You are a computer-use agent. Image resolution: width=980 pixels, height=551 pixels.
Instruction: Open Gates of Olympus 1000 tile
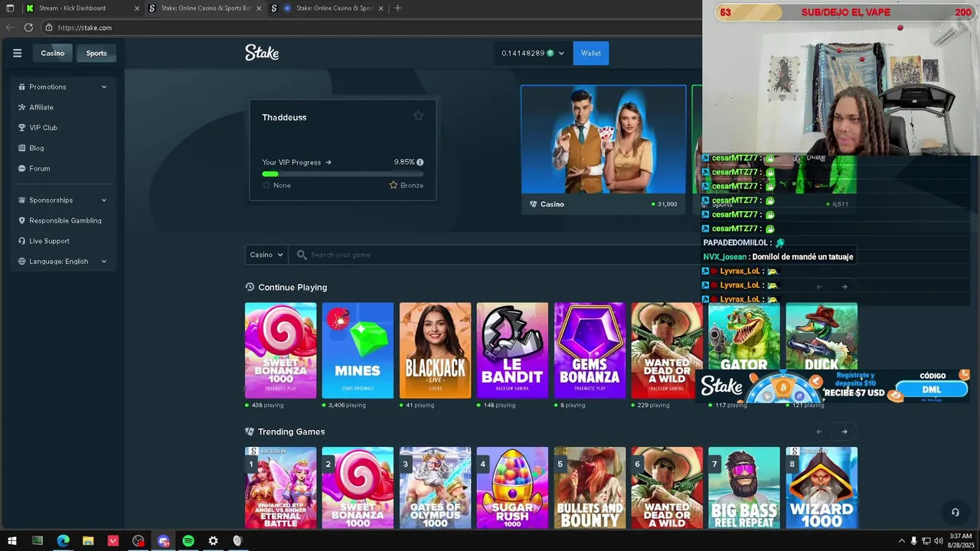pos(435,488)
